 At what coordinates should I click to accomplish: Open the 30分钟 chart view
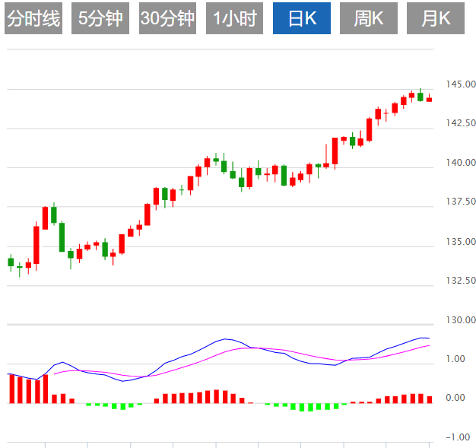(x=168, y=19)
